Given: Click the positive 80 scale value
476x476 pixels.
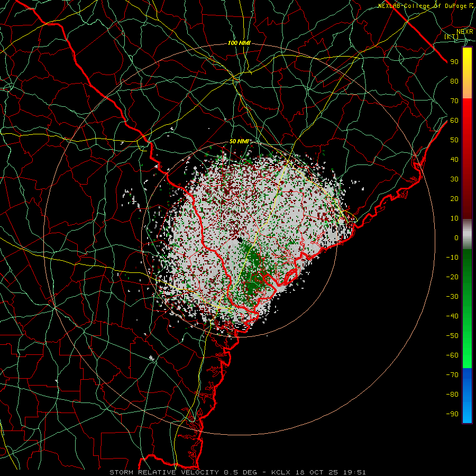Looking at the screenshot, I should tap(454, 81).
